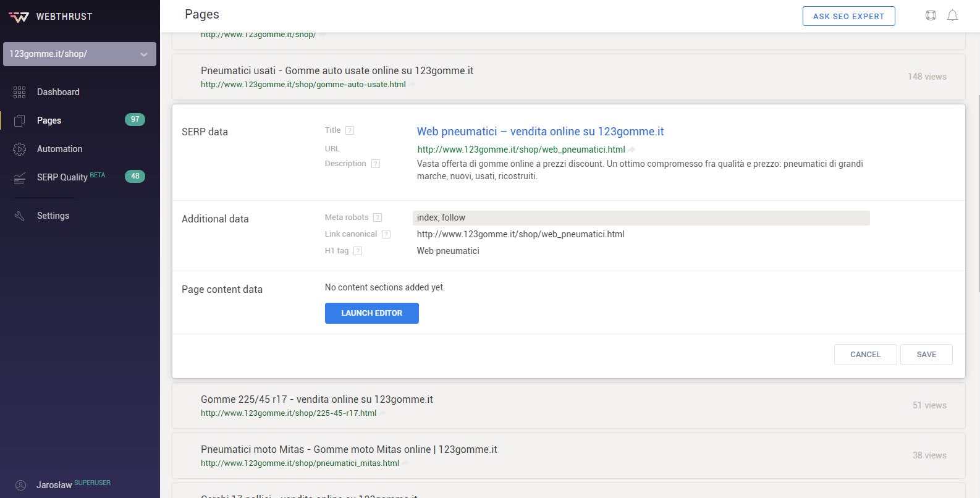Click the gomme-auto-usate.html URL link
Image resolution: width=980 pixels, height=498 pixels.
pos(303,85)
